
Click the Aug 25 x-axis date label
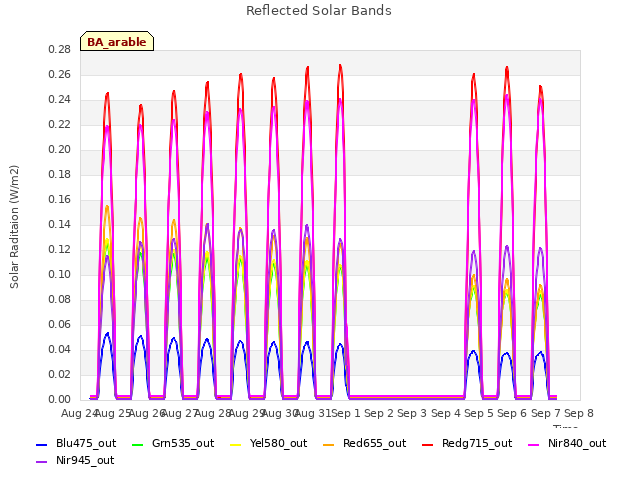(x=113, y=413)
